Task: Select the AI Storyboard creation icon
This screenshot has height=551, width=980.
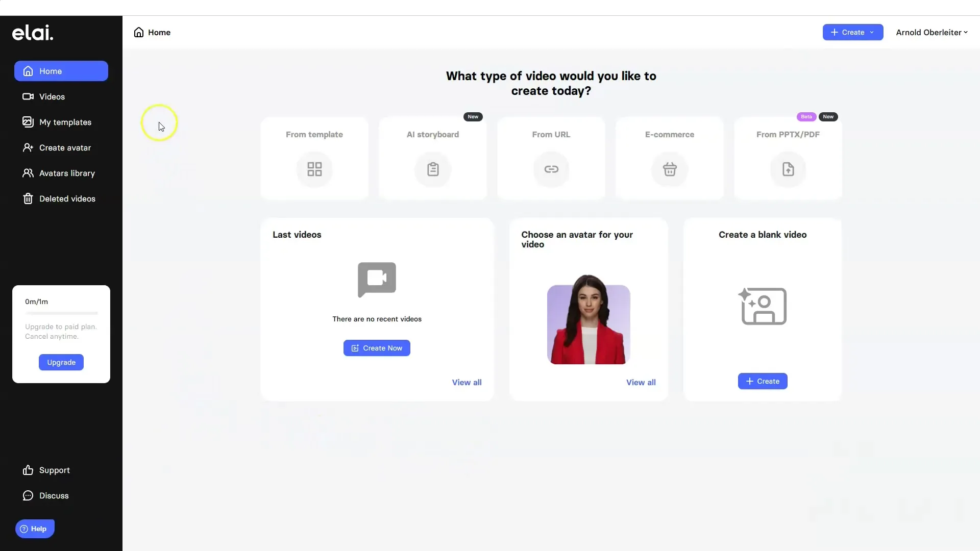Action: click(x=433, y=169)
